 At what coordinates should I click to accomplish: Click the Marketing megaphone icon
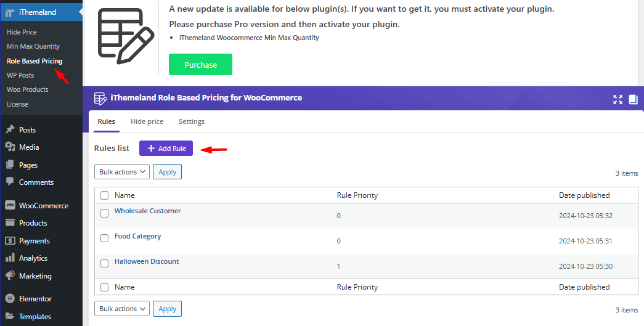click(x=10, y=276)
